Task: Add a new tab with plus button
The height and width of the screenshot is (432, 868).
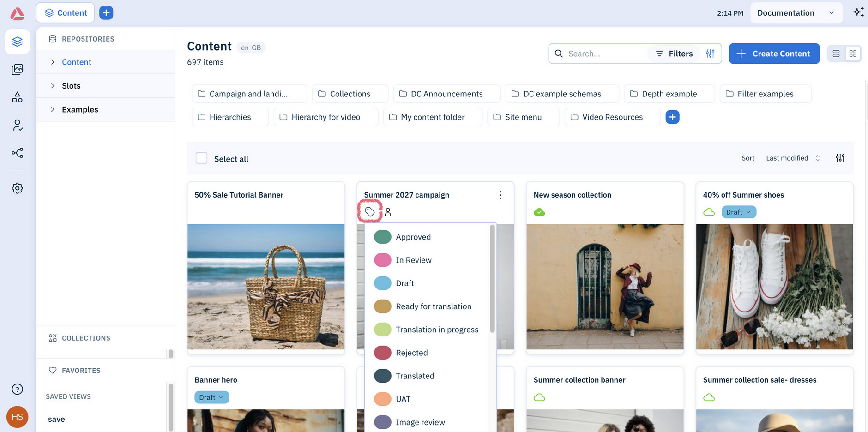Action: point(106,13)
